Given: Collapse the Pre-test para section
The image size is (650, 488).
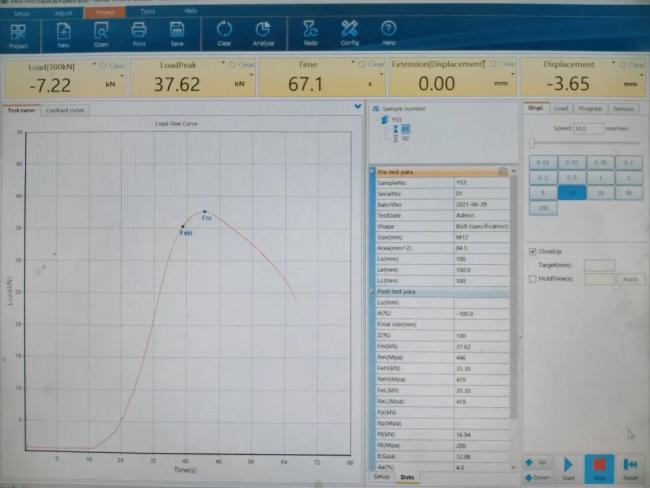Looking at the screenshot, I should coord(372,171).
